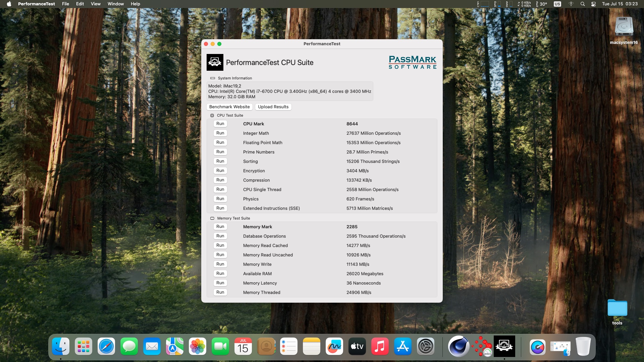Click the MEM usage menu bar indicator

coord(497,4)
